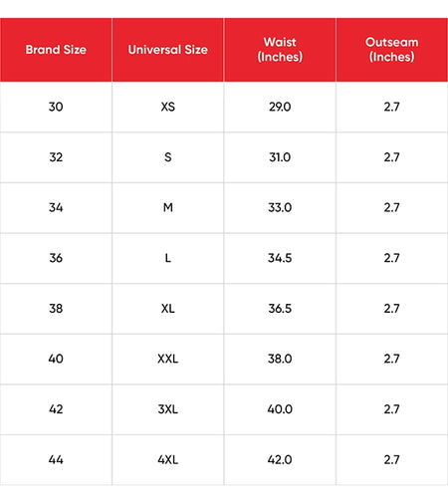448x504 pixels.
Task: Click the Waist (Inches) column header
Action: (280, 50)
